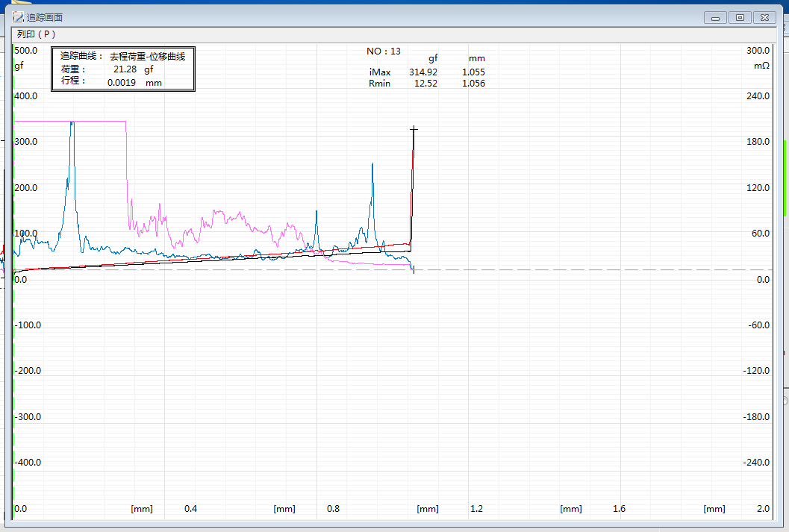Image resolution: width=789 pixels, height=532 pixels.
Task: Click the iMax value 314.92
Action: [423, 72]
